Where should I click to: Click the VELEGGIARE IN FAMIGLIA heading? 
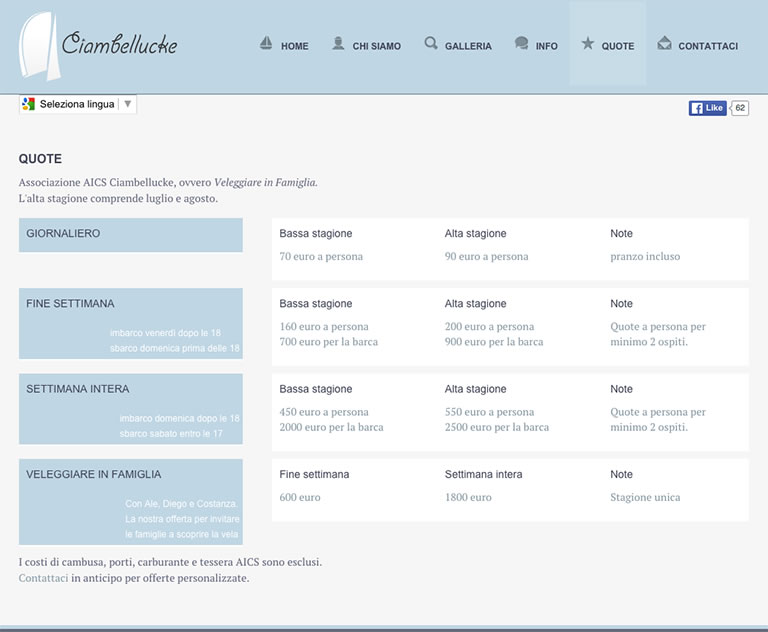(x=94, y=474)
